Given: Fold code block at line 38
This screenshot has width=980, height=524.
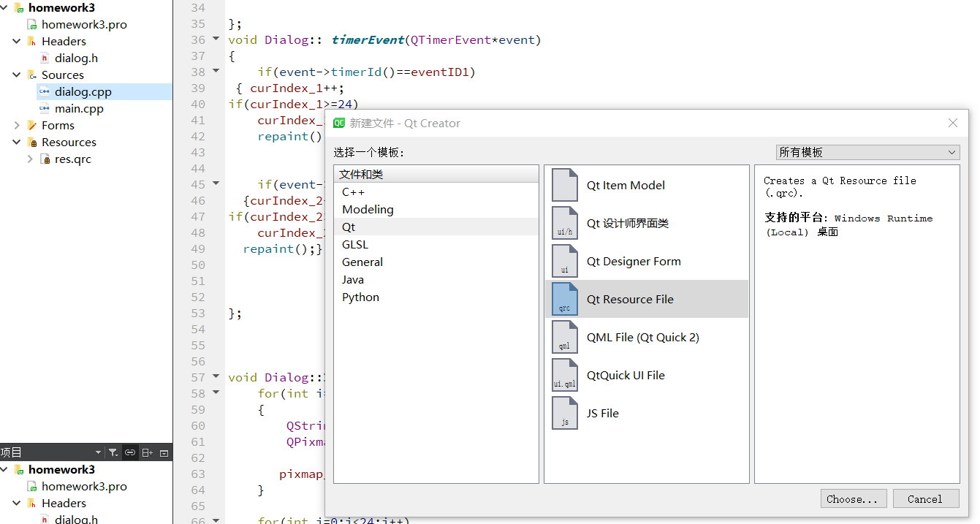Looking at the screenshot, I should tap(216, 71).
